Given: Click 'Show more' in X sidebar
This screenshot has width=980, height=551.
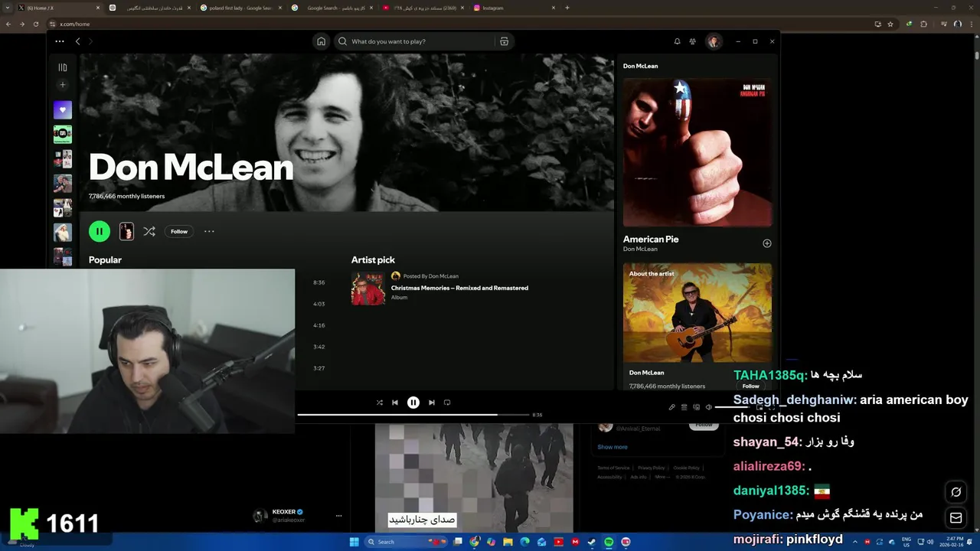Looking at the screenshot, I should coord(612,447).
